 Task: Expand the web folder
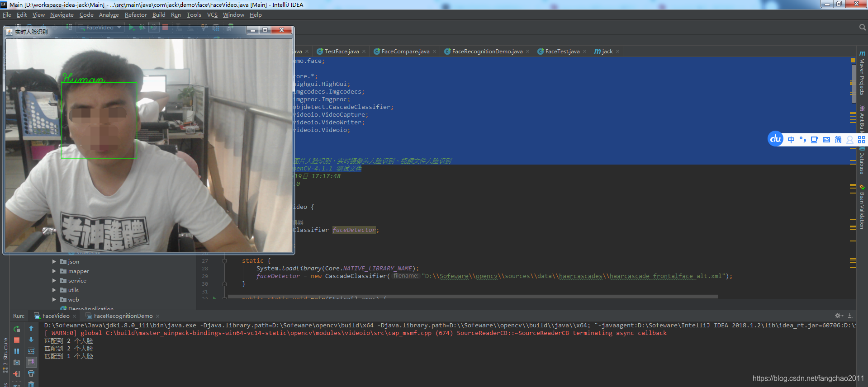click(54, 300)
